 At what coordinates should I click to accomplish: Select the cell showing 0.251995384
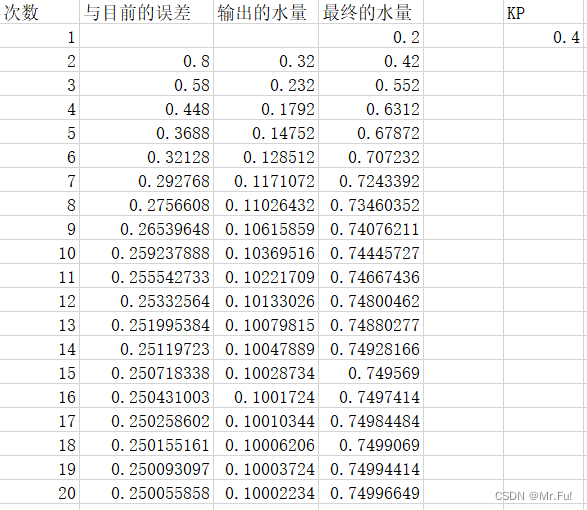[x=146, y=324]
